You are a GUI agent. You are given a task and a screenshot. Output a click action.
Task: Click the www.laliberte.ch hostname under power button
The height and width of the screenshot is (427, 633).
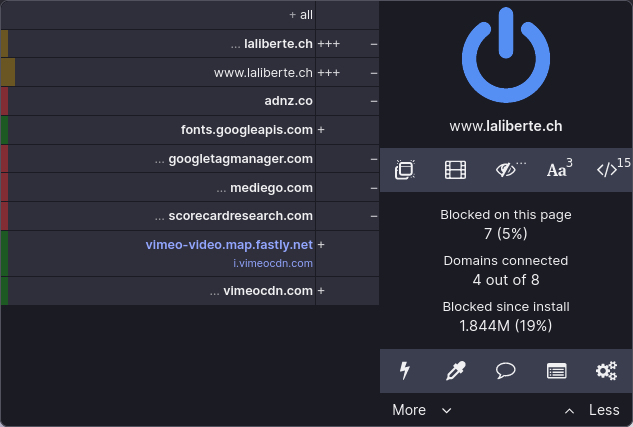point(506,126)
